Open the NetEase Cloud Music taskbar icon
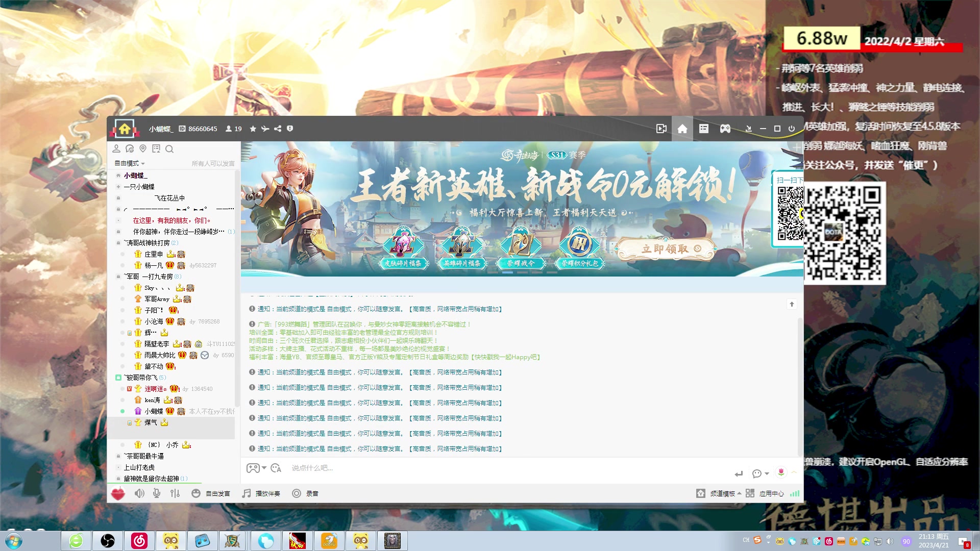 click(139, 541)
